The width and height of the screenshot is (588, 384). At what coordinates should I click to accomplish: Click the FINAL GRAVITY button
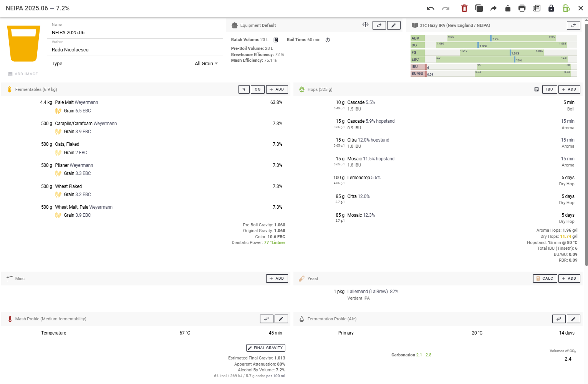[265, 348]
